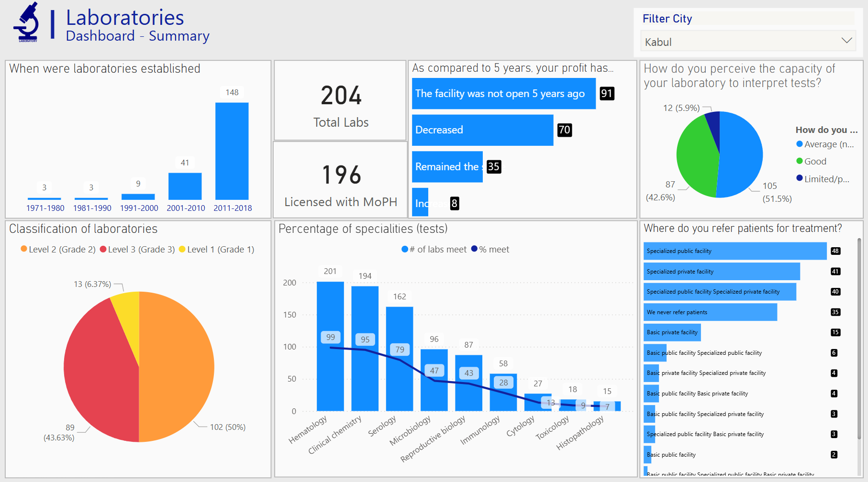Click the referral chart vertical scrollbar
The image size is (868, 482).
(859, 340)
